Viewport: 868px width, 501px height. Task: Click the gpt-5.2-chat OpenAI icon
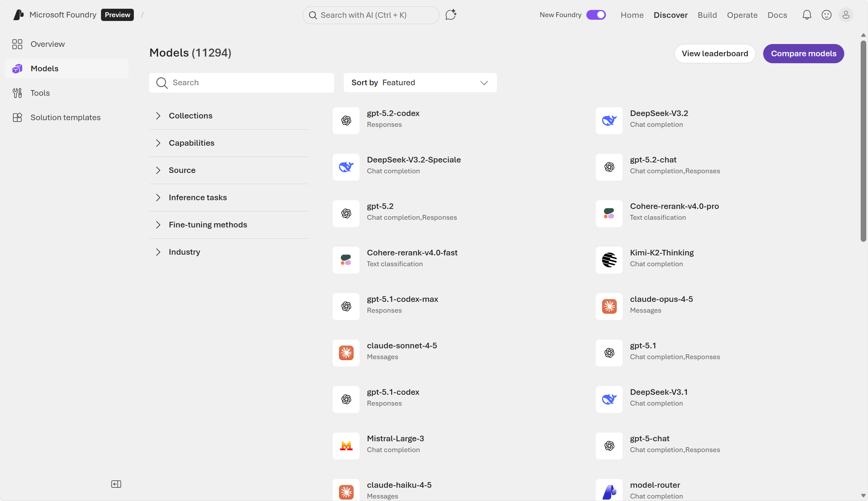[x=609, y=167]
